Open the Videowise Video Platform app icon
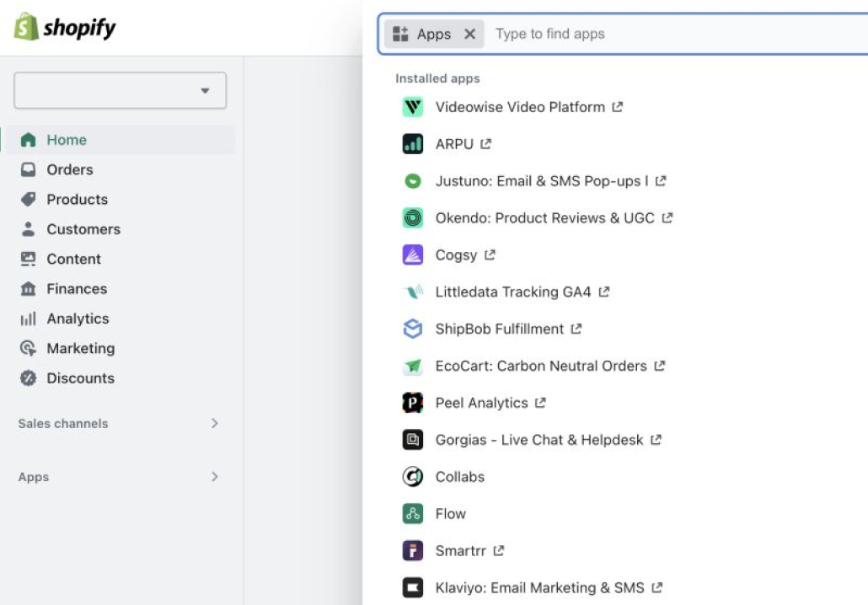The height and width of the screenshot is (605, 868). click(412, 107)
